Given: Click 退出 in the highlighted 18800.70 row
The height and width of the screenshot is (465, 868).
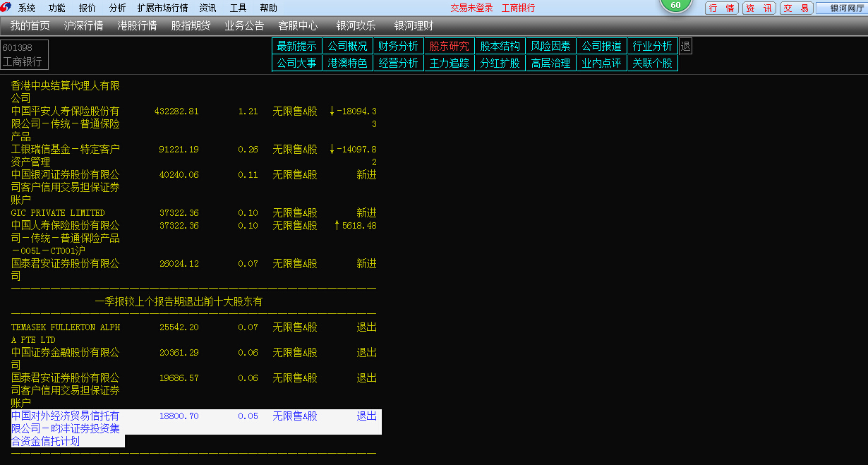Looking at the screenshot, I should point(367,416).
